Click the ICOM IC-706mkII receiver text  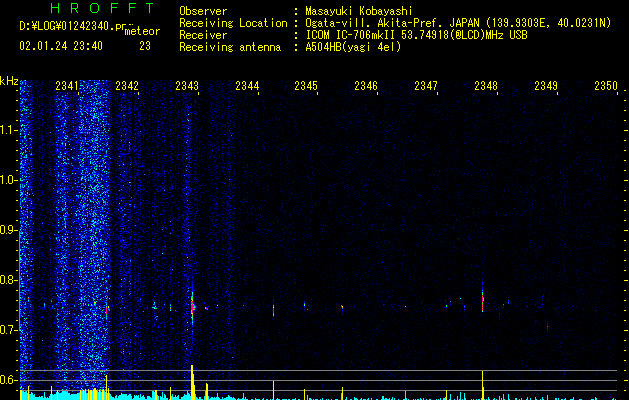tap(416, 35)
